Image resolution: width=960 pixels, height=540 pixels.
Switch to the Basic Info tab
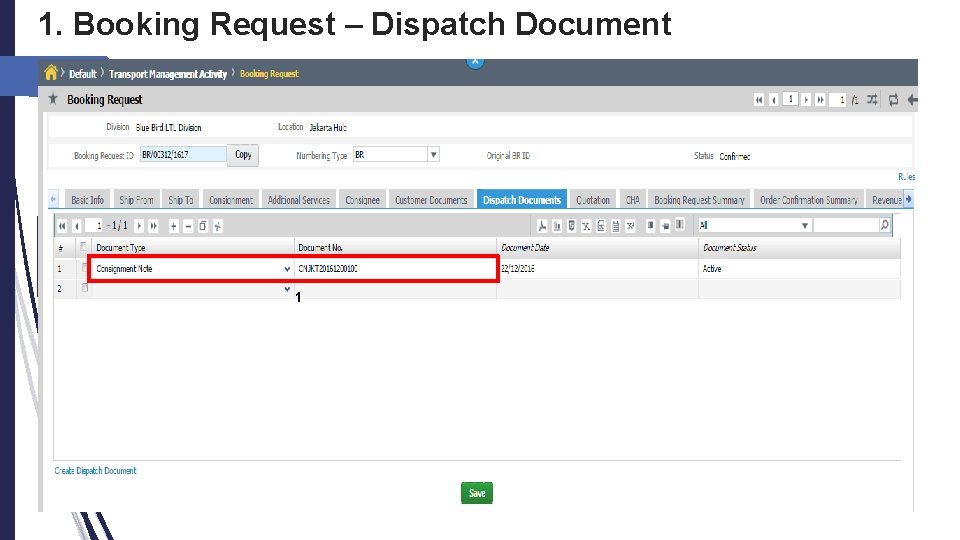point(87,200)
